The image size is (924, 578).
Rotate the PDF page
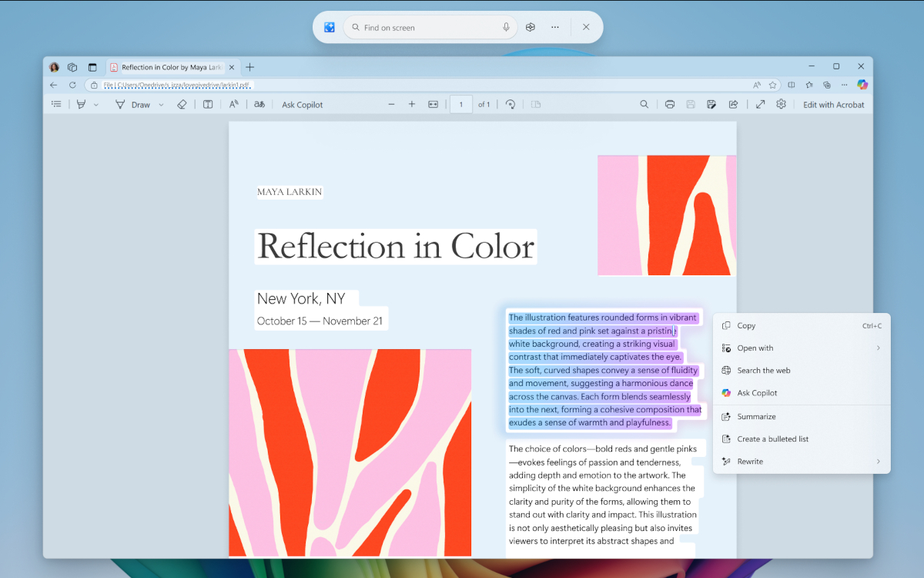tap(510, 105)
